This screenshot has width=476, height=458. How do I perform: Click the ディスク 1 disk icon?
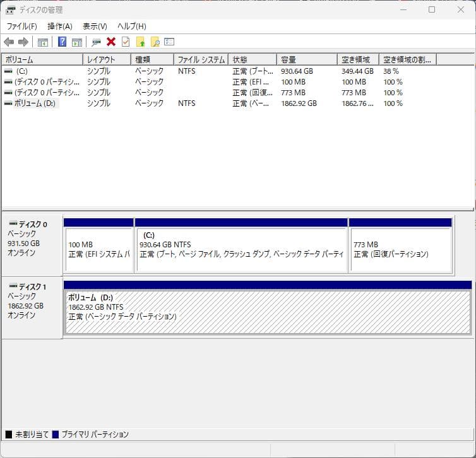tap(13, 286)
